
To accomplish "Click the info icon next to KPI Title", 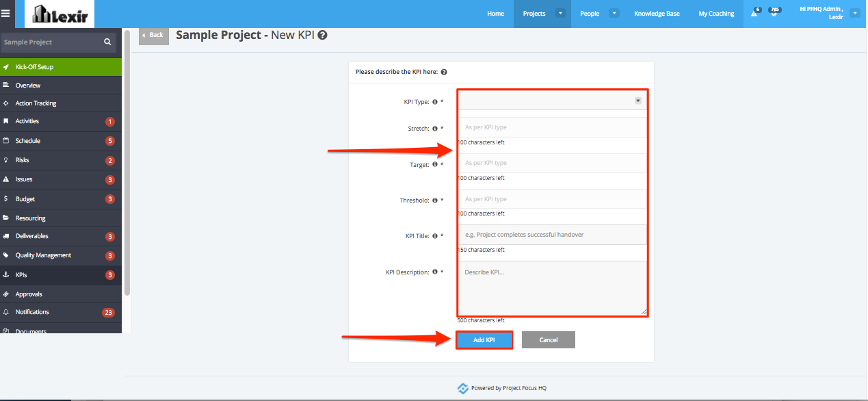I will [435, 236].
